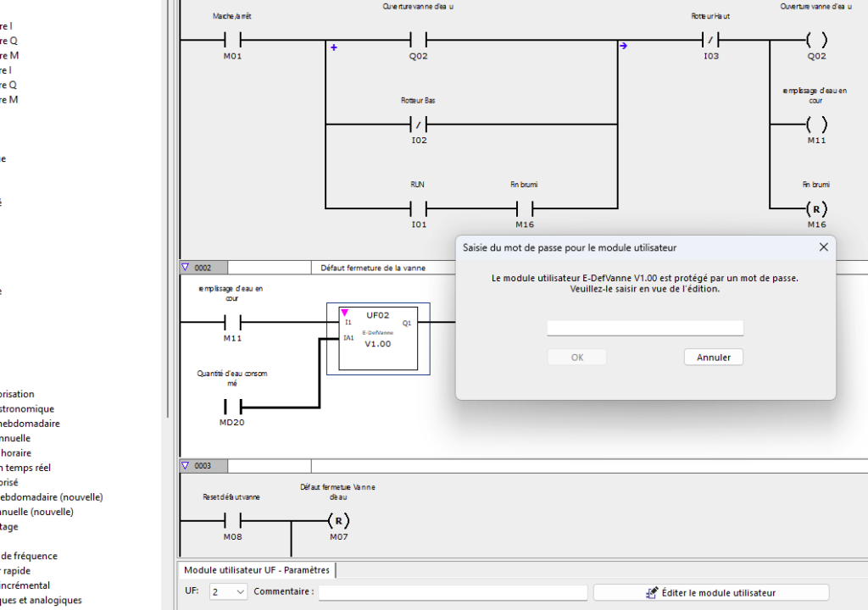Select the M16 reset coil
Viewport: 868px width, 610px height.
[x=816, y=208]
